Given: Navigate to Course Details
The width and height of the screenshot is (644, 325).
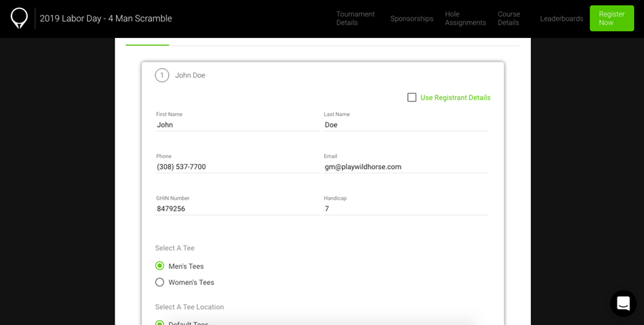Looking at the screenshot, I should 509,19.
